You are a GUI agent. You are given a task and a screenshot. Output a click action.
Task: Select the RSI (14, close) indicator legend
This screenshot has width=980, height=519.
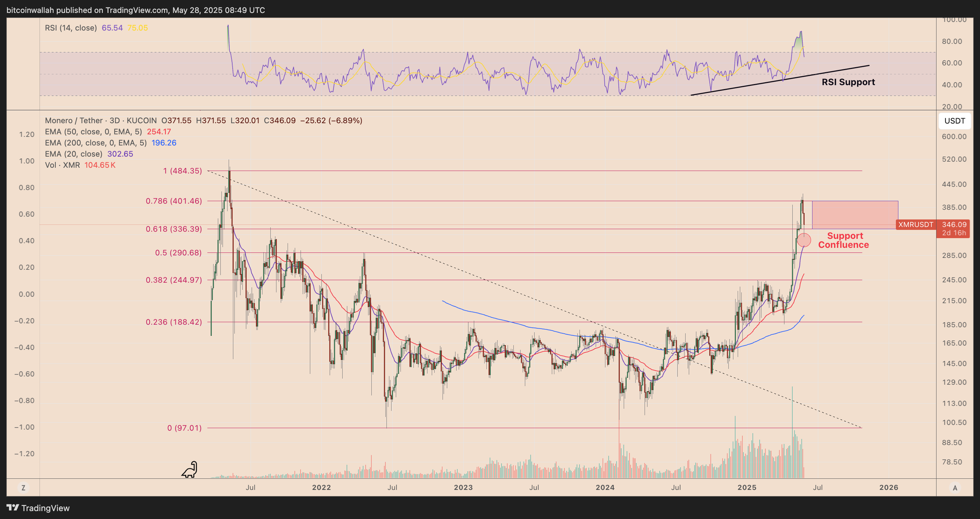71,28
